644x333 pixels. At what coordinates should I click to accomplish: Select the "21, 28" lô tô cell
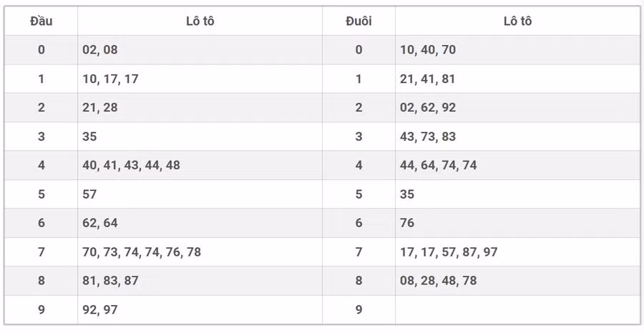(100, 108)
